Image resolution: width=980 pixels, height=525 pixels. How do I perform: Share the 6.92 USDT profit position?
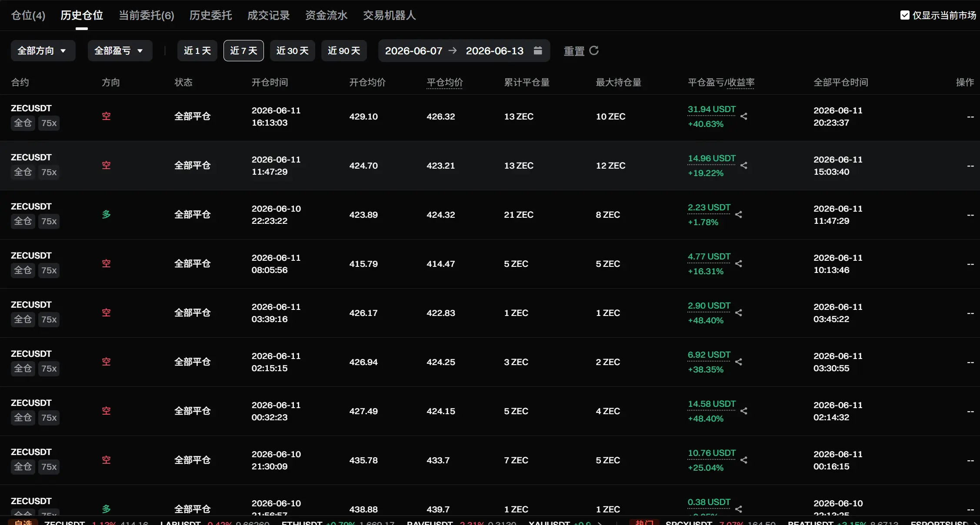pos(739,362)
